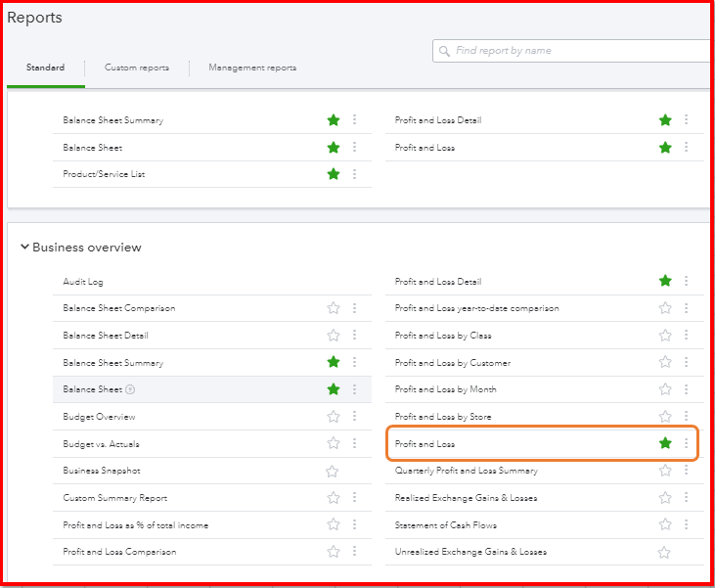Open the Audit Log report
The image size is (715, 588).
[83, 282]
